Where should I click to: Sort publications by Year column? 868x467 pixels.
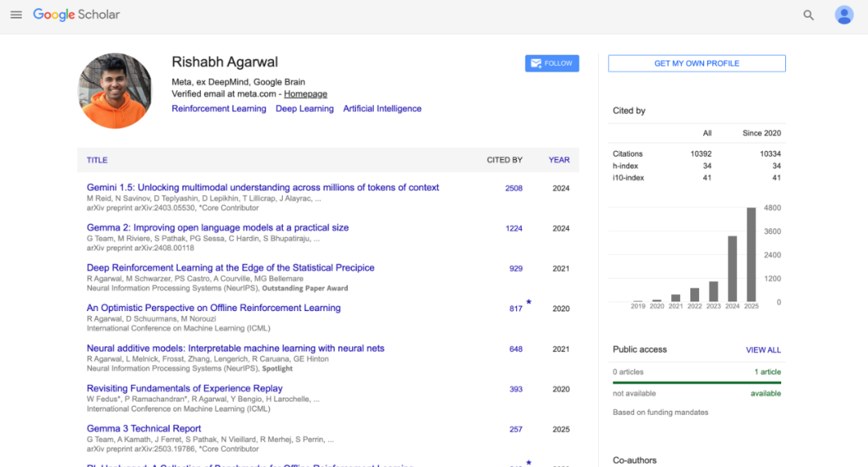tap(559, 160)
